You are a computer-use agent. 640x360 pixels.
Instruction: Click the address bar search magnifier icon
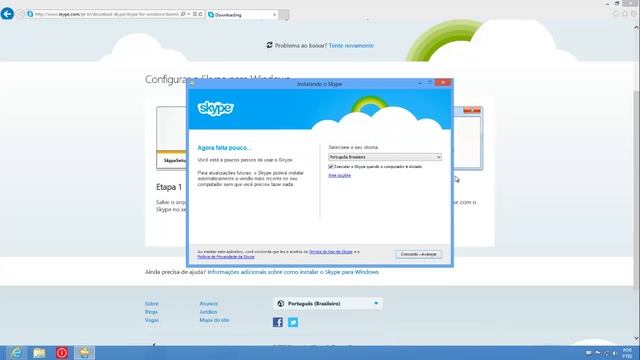click(x=183, y=14)
